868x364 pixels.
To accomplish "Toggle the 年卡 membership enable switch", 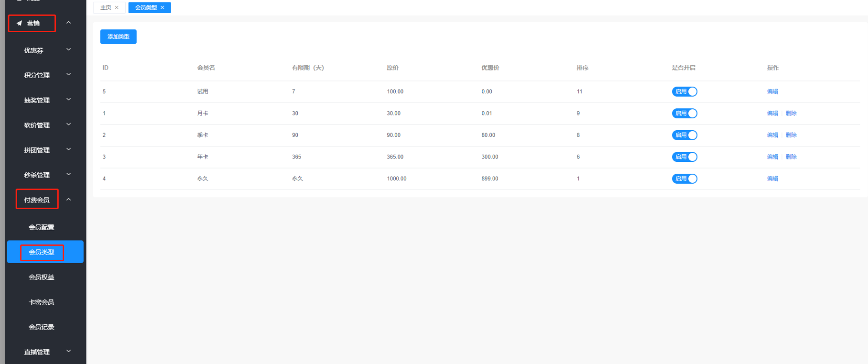I will [x=684, y=157].
